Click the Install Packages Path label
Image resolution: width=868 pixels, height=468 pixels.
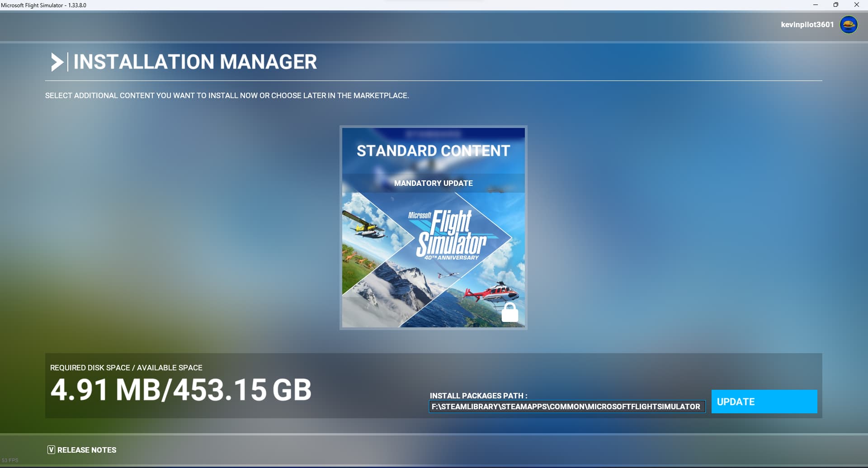478,396
